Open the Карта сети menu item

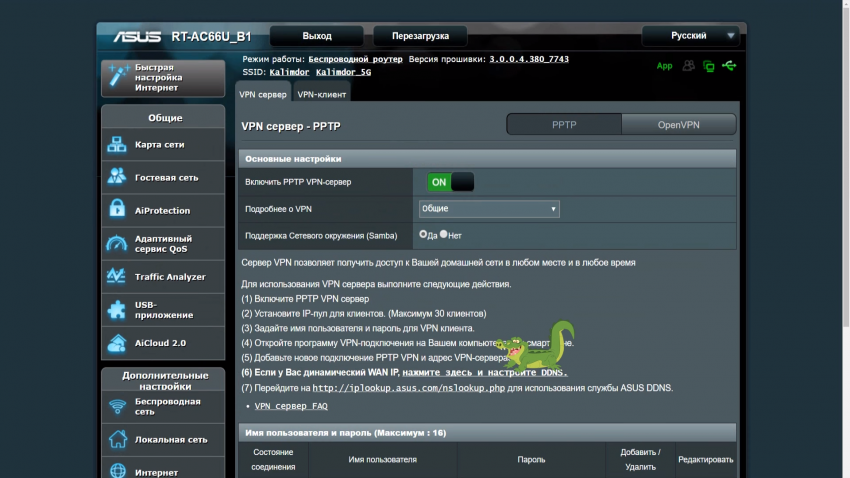tap(163, 145)
